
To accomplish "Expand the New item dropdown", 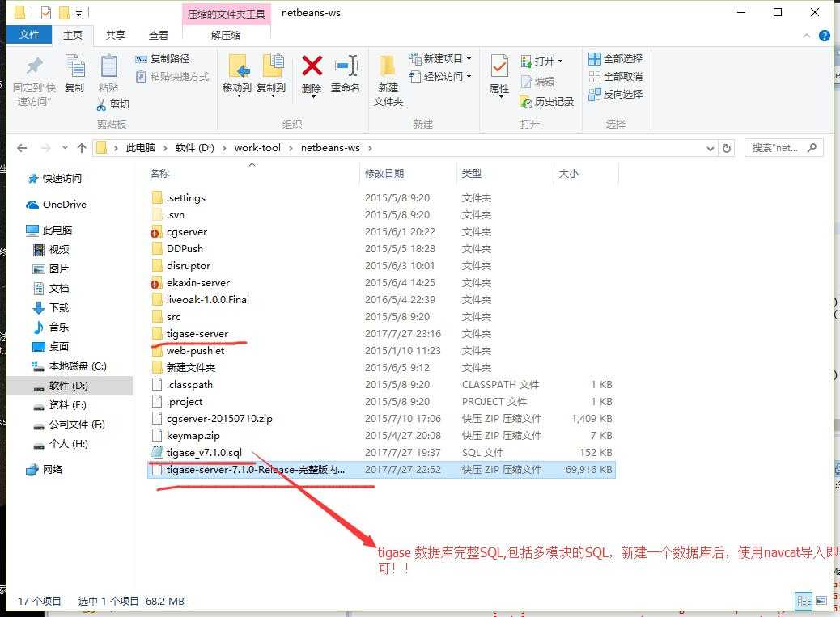I will [469, 58].
